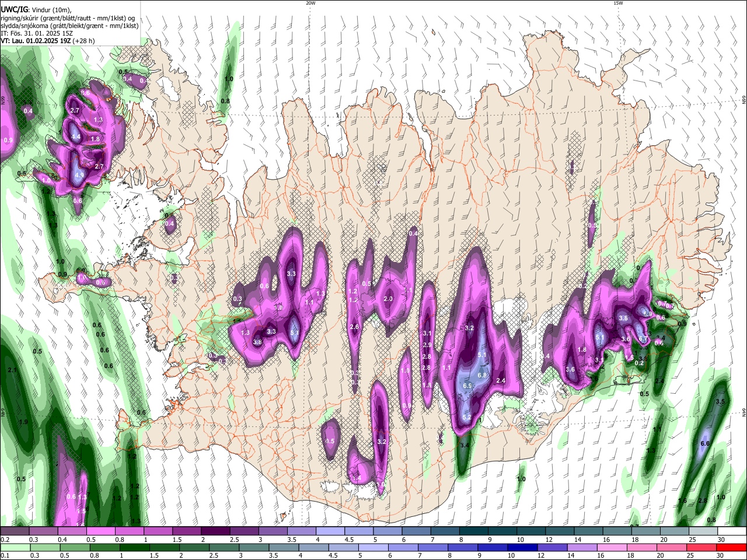Click the '15W' longitude label
This screenshot has height=560, width=747.
pos(618,3)
